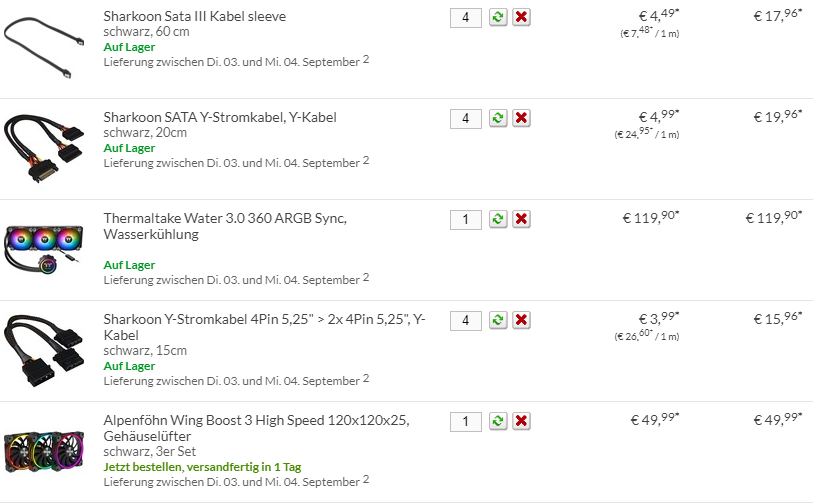Remove Alpenföhn Wing Boost 3 from cart
This screenshot has height=504, width=815.
[x=521, y=421]
